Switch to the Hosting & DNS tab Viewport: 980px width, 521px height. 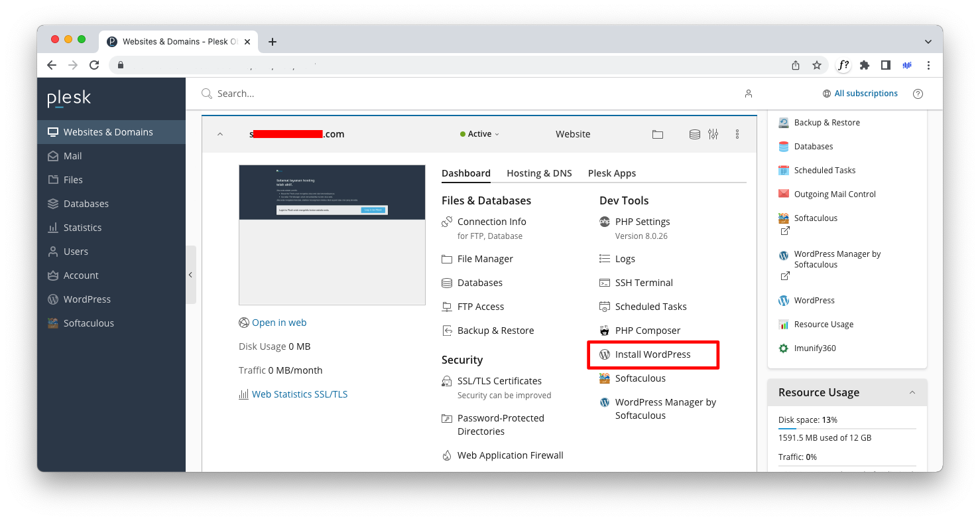539,173
